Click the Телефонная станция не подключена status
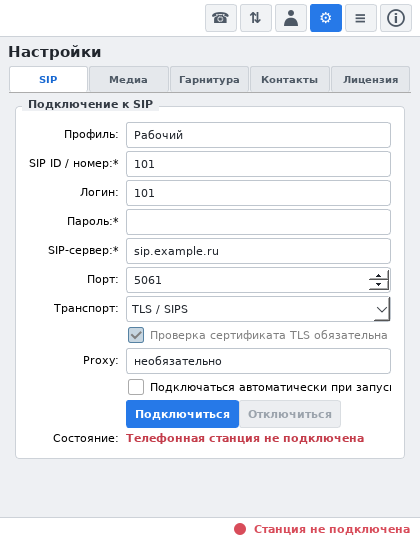420x540 pixels. coord(245,438)
